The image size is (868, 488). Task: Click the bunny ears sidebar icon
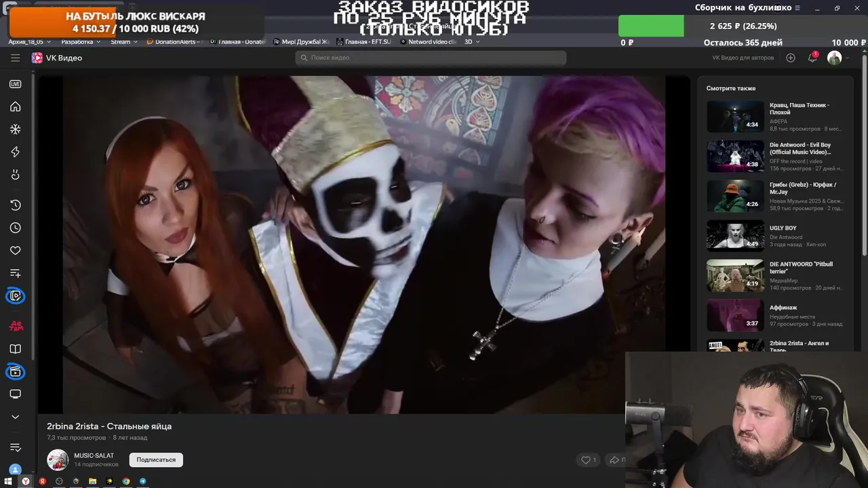coord(15,175)
